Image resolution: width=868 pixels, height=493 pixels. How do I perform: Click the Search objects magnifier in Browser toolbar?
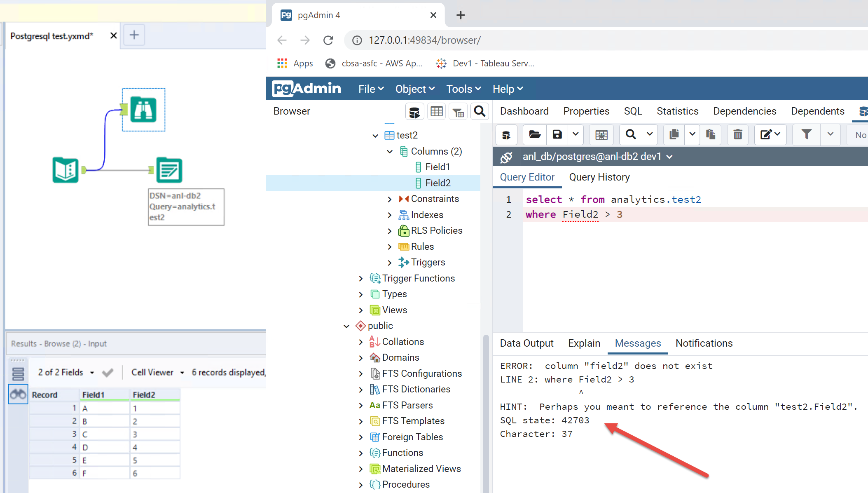point(479,111)
